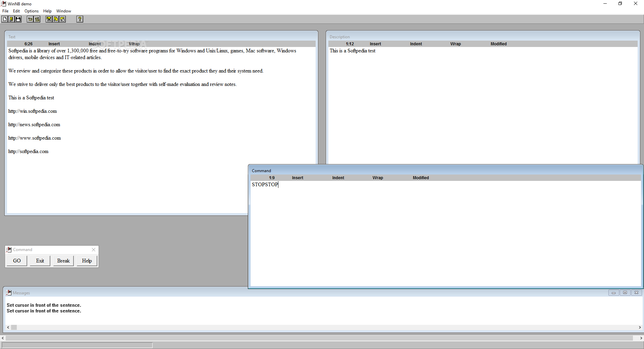Click the large Command window title bar
The image size is (644, 349).
pos(445,170)
